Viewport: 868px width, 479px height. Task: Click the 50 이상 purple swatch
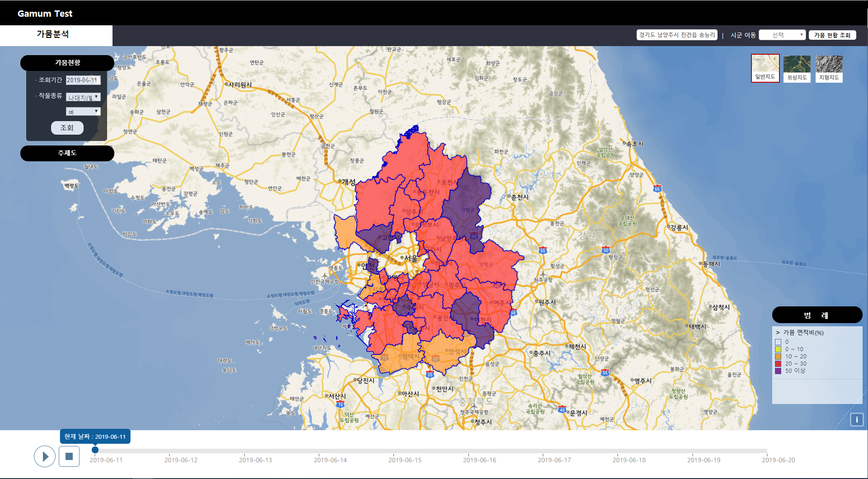tap(778, 371)
